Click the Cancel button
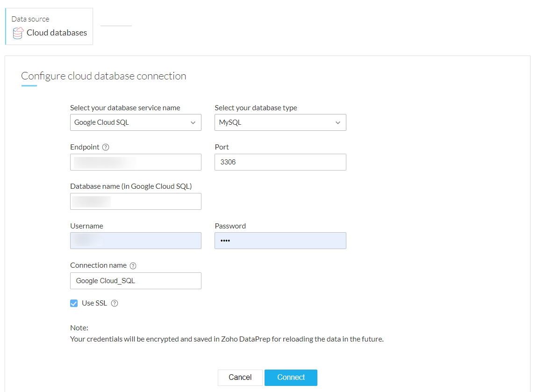538x392 pixels. [x=240, y=378]
